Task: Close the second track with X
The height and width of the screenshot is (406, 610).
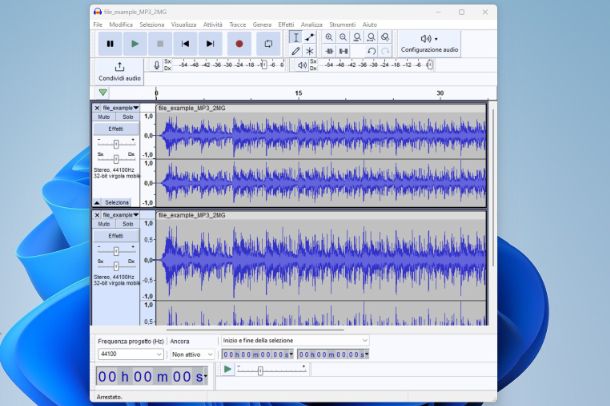Action: coord(97,215)
